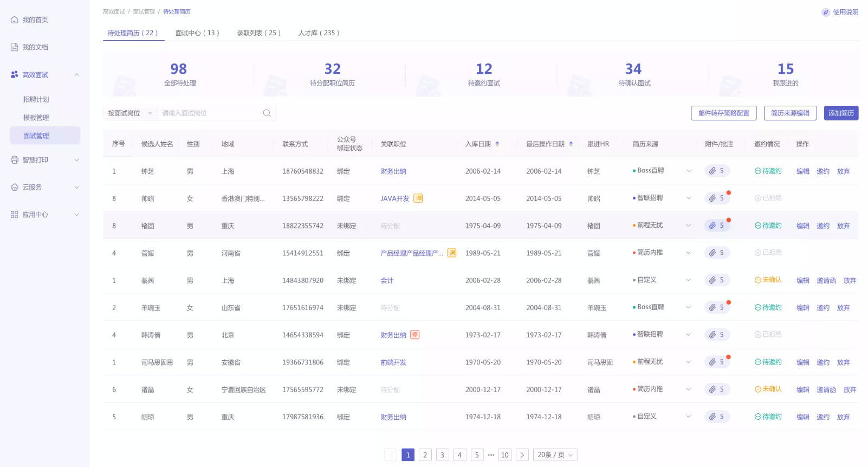Open attachments badge for 羊琬玉 row
The width and height of the screenshot is (868, 467).
(x=717, y=308)
